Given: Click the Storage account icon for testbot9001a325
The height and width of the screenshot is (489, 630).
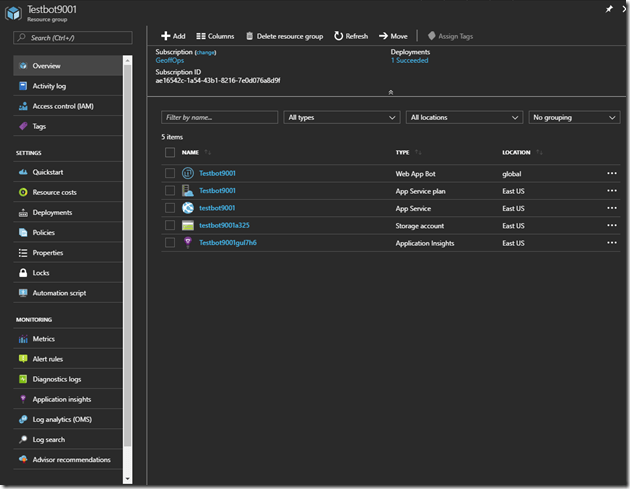Looking at the screenshot, I should click(187, 225).
